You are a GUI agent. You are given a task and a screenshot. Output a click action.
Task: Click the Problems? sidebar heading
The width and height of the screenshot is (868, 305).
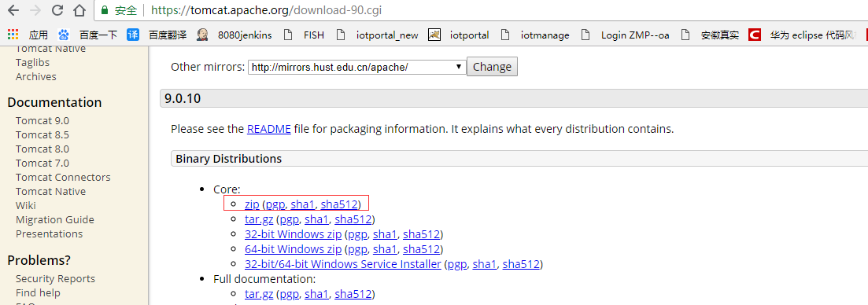tap(39, 260)
